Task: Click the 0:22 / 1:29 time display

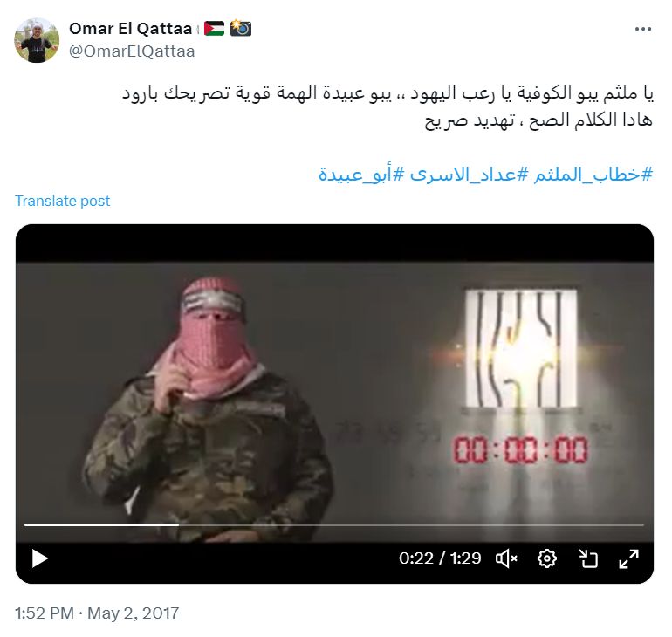Action: click(440, 558)
